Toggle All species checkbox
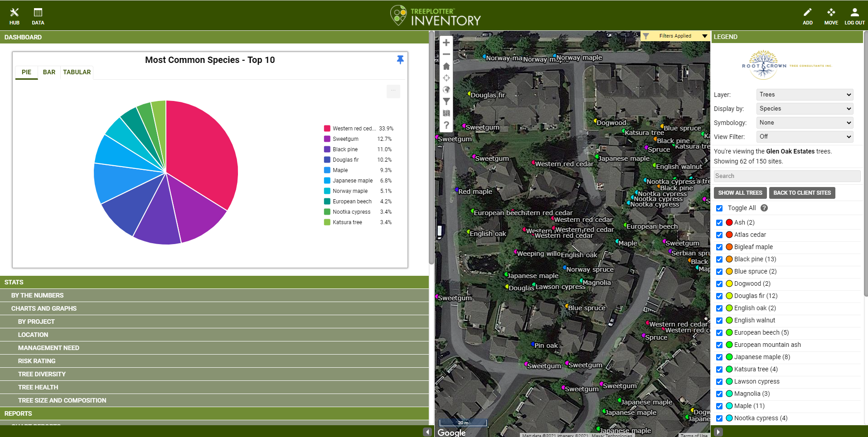 719,208
